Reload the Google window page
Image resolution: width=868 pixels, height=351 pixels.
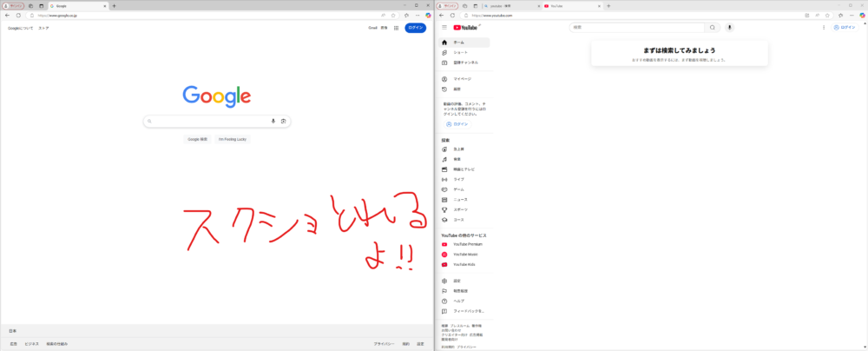[x=18, y=16]
